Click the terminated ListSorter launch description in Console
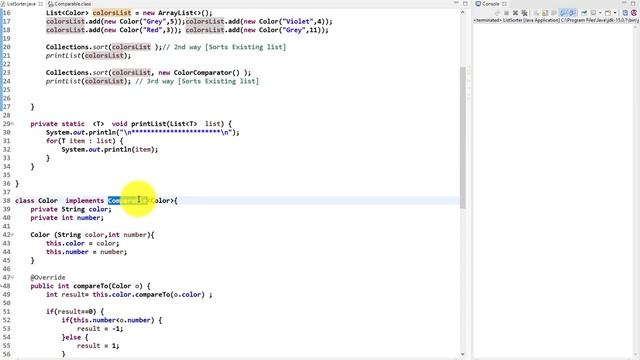This screenshot has height=360, width=640. [556, 20]
